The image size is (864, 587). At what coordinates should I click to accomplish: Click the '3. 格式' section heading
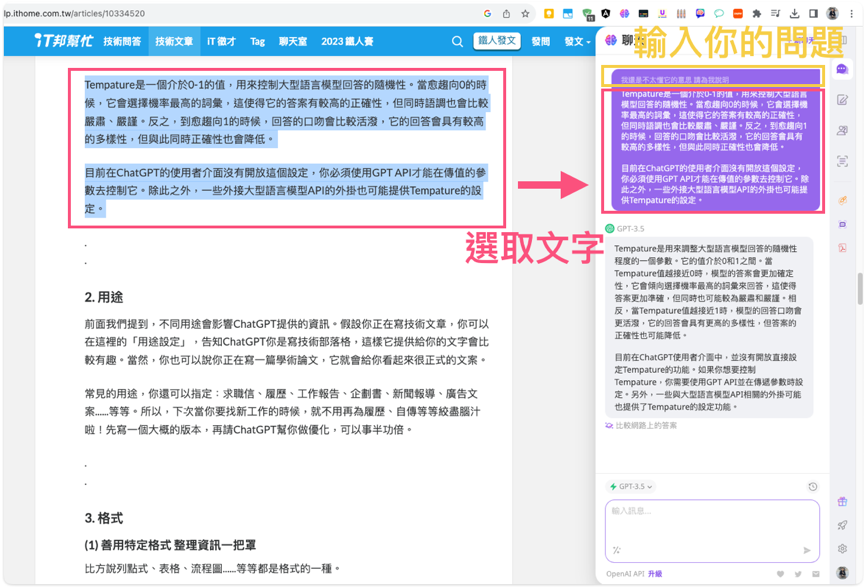pyautogui.click(x=104, y=518)
